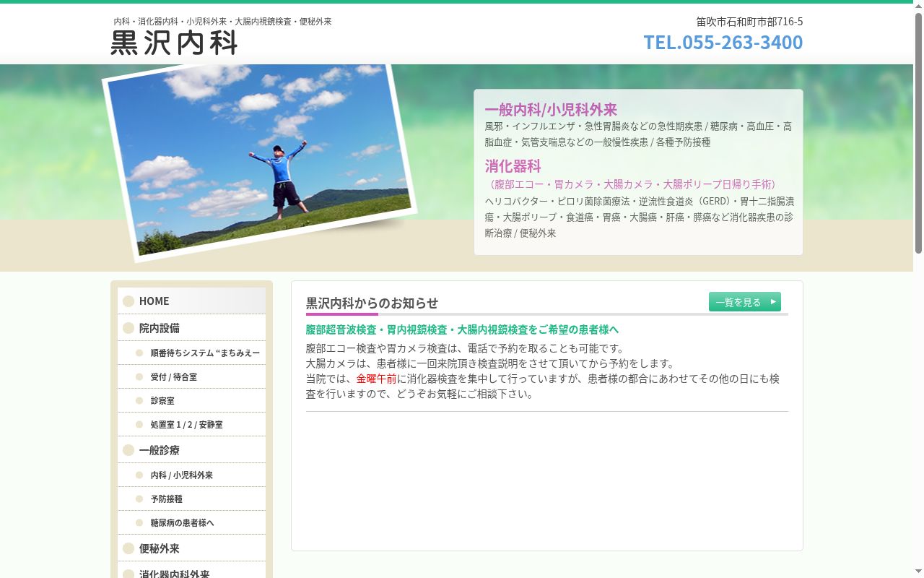Screen dimensions: 924x578
Task: Click the 消化器科 heading in the banner
Action: click(x=513, y=165)
